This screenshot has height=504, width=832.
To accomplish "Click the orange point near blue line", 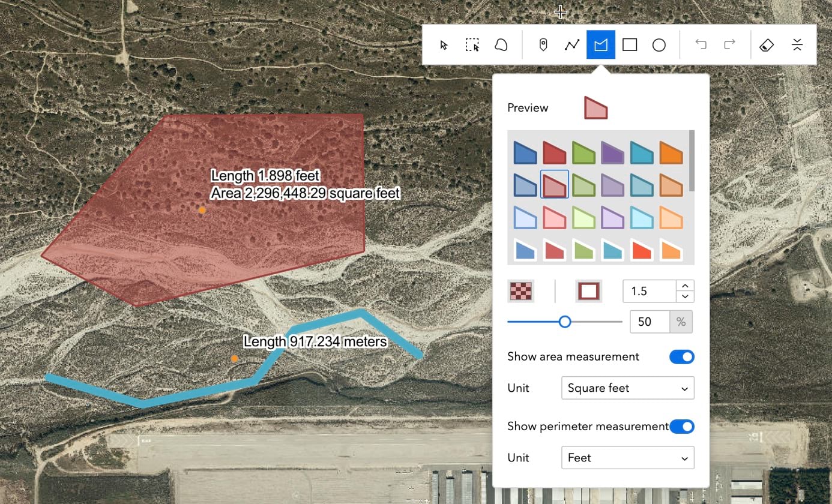I will 235,359.
